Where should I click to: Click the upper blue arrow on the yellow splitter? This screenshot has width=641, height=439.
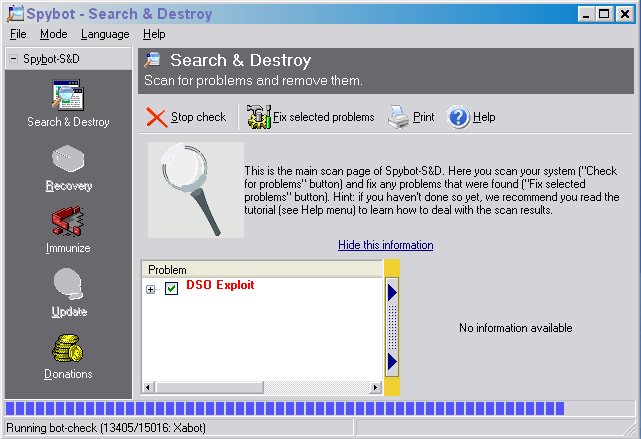click(x=392, y=291)
